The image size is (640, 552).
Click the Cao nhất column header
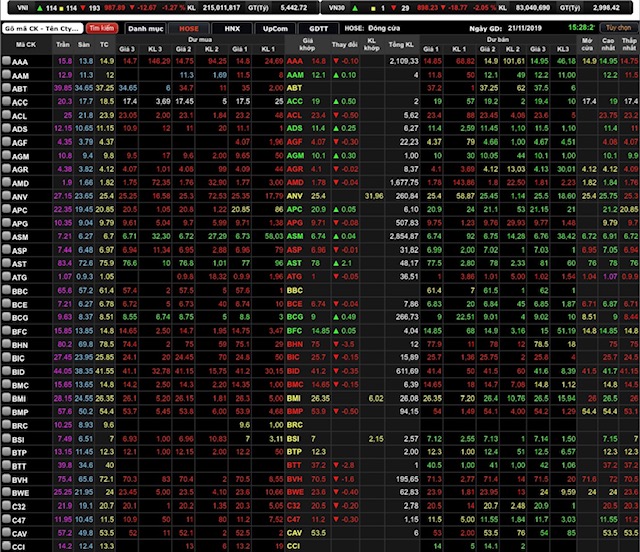[x=608, y=45]
